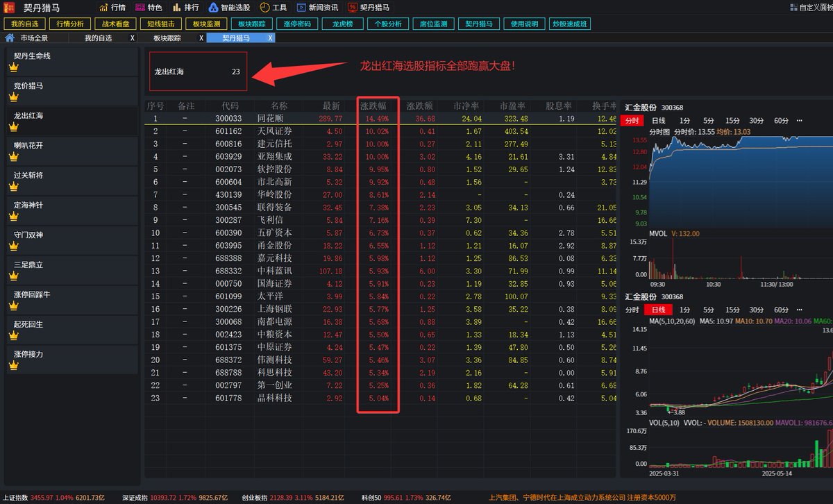Click the home icon on 市场全景 tab
The height and width of the screenshot is (504, 833).
(x=10, y=38)
